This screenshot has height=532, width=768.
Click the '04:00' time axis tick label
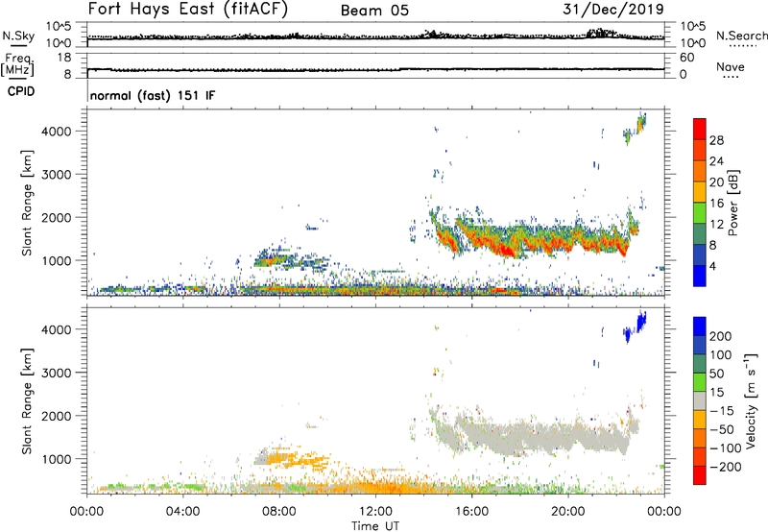(182, 512)
